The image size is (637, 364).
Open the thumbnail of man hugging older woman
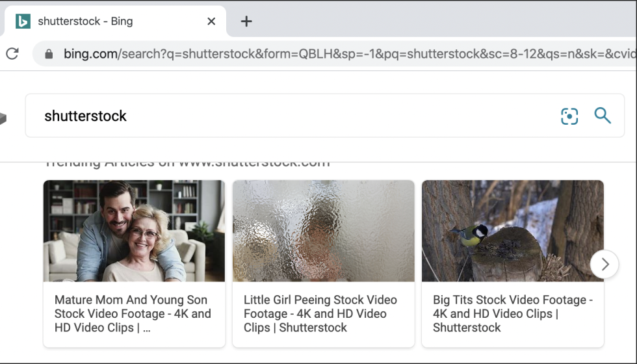pos(134,231)
